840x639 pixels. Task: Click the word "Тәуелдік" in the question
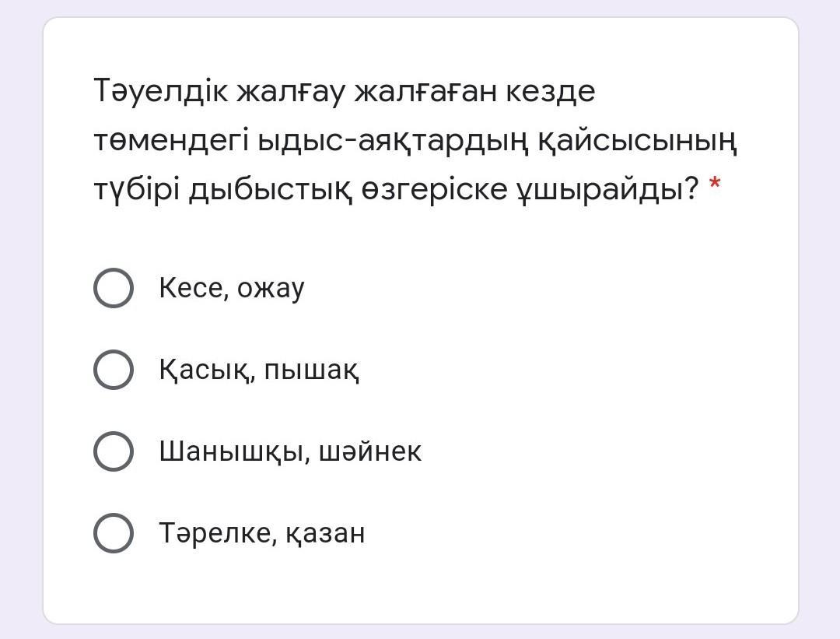(161, 92)
